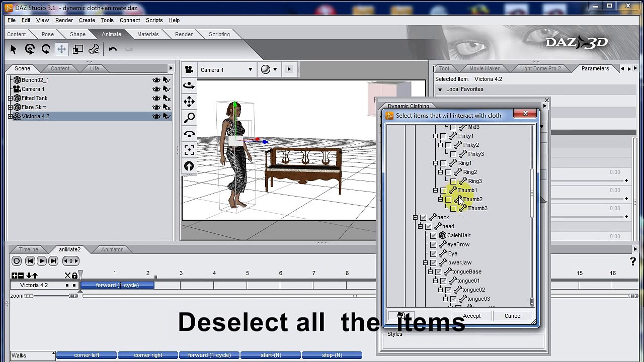Open the Walks category dropdown

(32, 355)
